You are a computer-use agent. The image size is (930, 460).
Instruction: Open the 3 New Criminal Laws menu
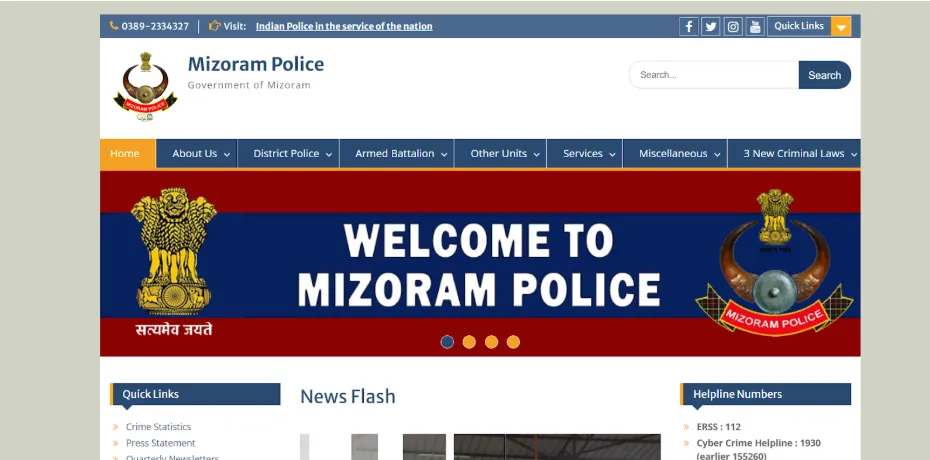(x=799, y=154)
